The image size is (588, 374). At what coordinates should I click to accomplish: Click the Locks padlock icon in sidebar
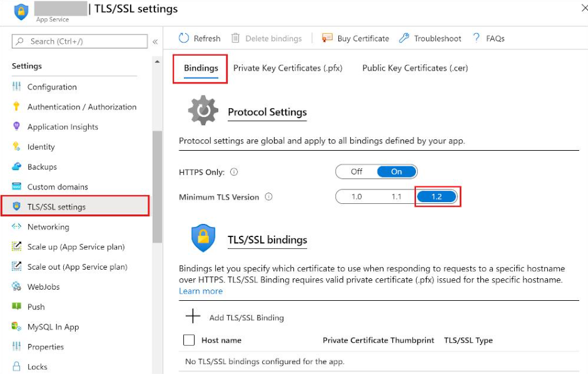16,366
